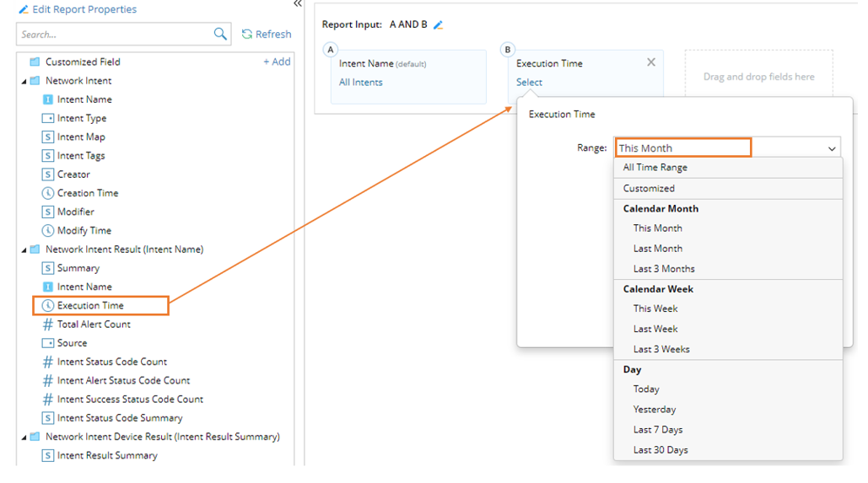868x483 pixels.
Task: Click the Network Intent folder icon
Action: pos(35,80)
